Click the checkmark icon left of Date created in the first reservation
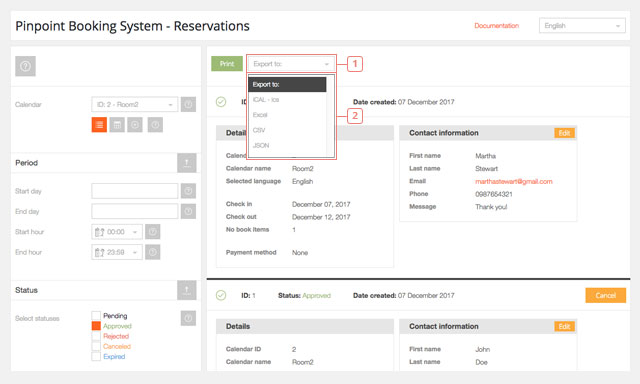Image resolution: width=640 pixels, height=384 pixels. (x=221, y=102)
